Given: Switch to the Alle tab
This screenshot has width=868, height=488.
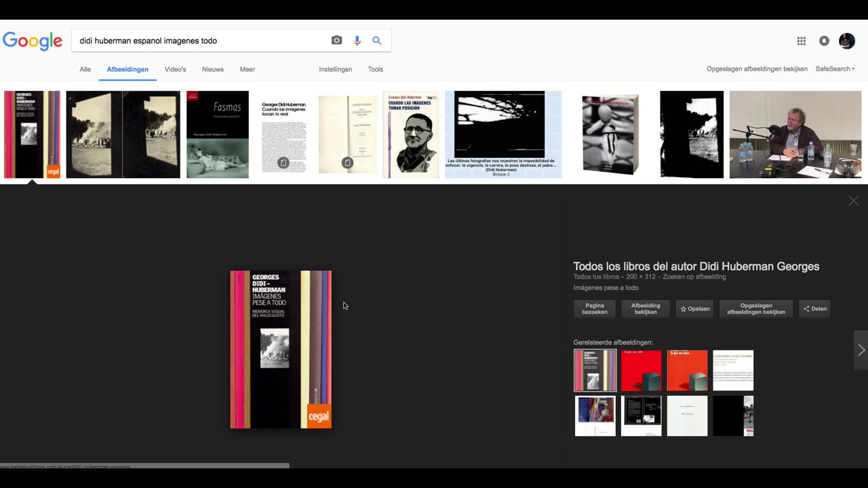Looking at the screenshot, I should coord(85,69).
